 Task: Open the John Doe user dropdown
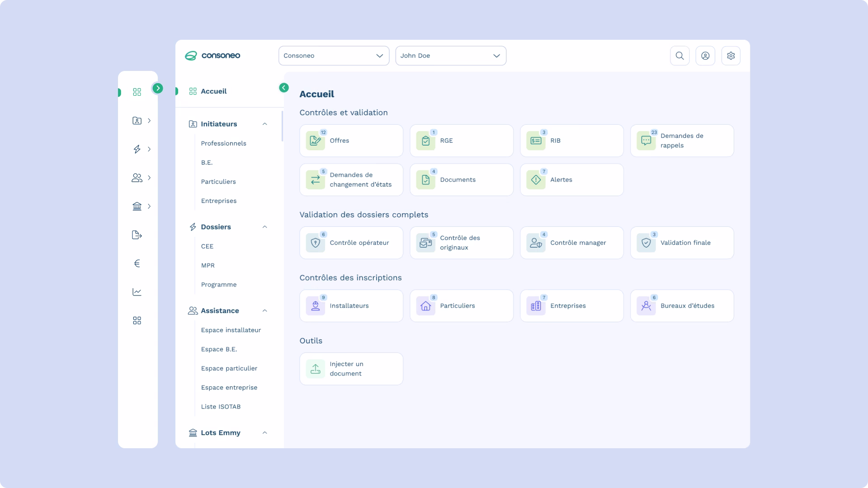[451, 56]
